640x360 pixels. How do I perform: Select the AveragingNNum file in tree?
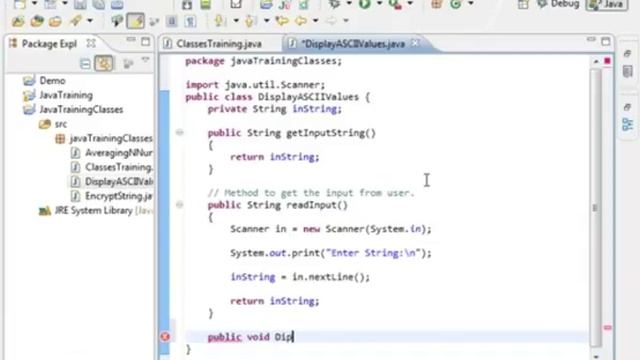coord(119,153)
